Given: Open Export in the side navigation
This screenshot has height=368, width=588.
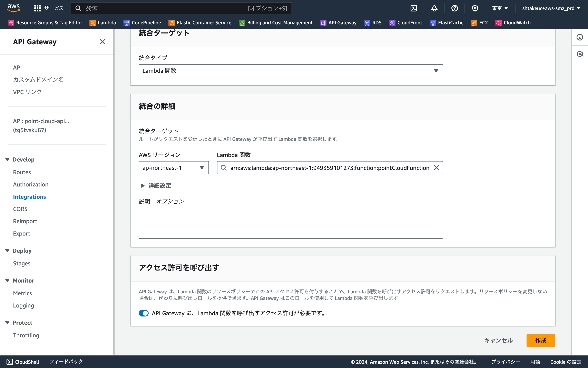Looking at the screenshot, I should tap(22, 234).
